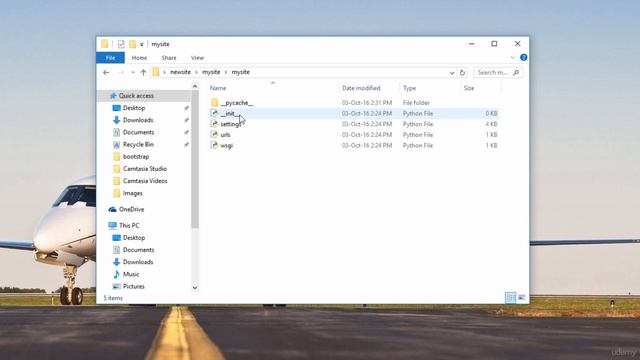Switch to the View ribbon tab
Screen dimensions: 640x360
pyautogui.click(x=197, y=58)
